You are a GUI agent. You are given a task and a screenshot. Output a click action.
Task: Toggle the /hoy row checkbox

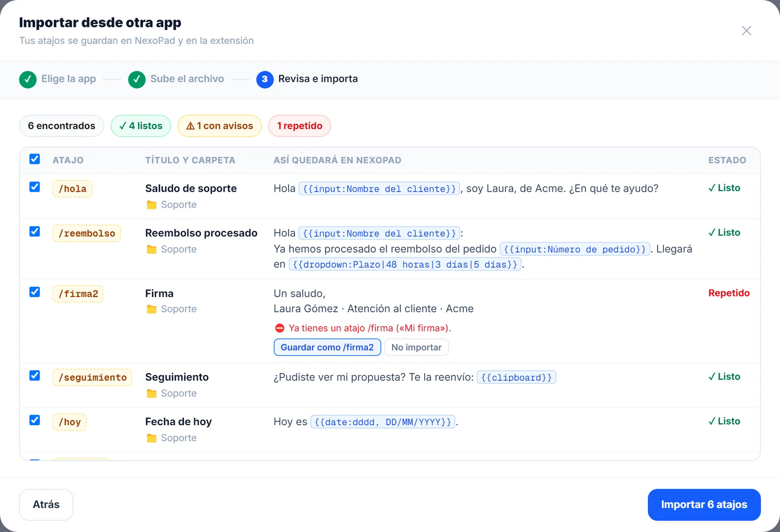[x=35, y=420]
